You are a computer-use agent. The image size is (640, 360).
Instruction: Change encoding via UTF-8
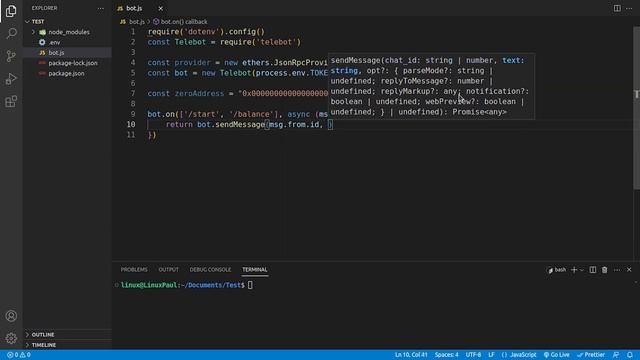(473, 355)
